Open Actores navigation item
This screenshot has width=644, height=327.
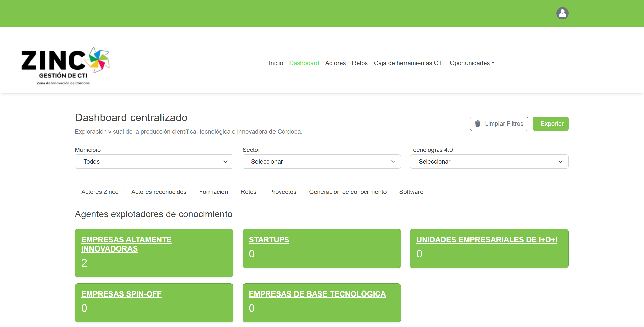335,63
